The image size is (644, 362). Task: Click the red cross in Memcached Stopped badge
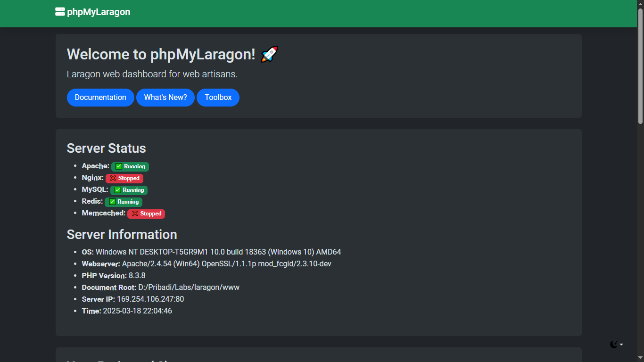(x=135, y=214)
